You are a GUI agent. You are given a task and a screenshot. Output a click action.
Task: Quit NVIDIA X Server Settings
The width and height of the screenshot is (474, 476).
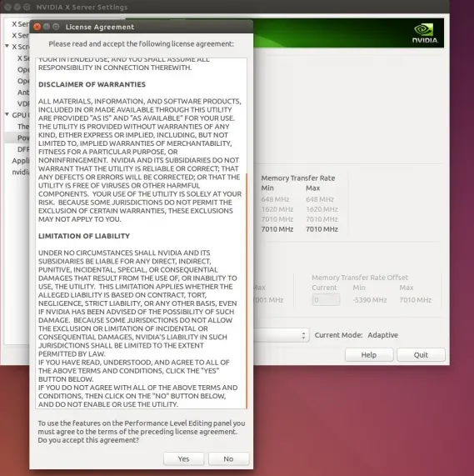421,354
